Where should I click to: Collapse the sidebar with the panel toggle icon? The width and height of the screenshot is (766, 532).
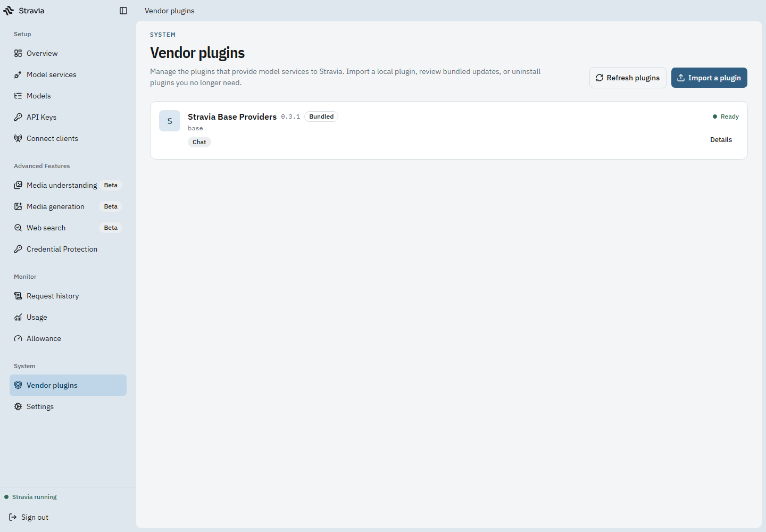[x=123, y=11]
